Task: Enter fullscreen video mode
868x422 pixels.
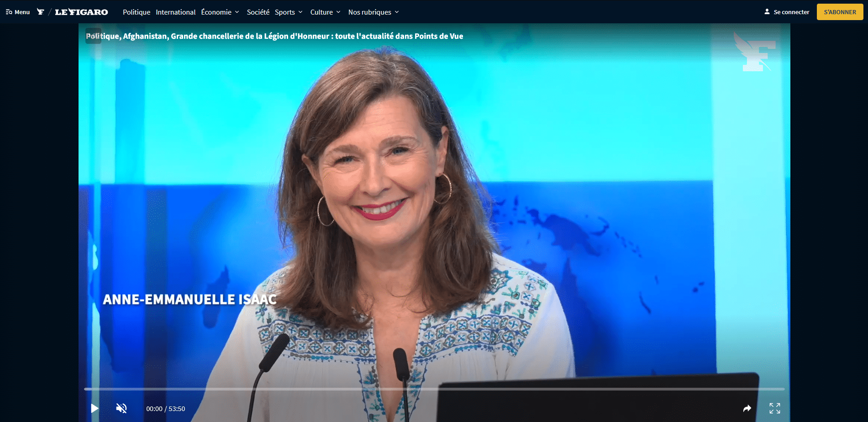Action: [774, 408]
